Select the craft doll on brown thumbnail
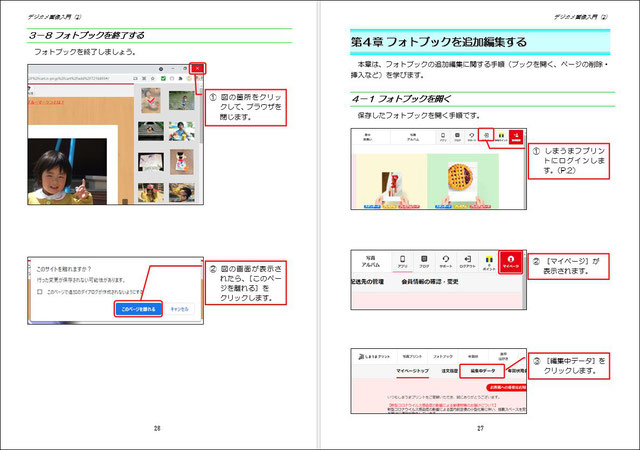Viewport: 640px width, 450px height. click(182, 162)
